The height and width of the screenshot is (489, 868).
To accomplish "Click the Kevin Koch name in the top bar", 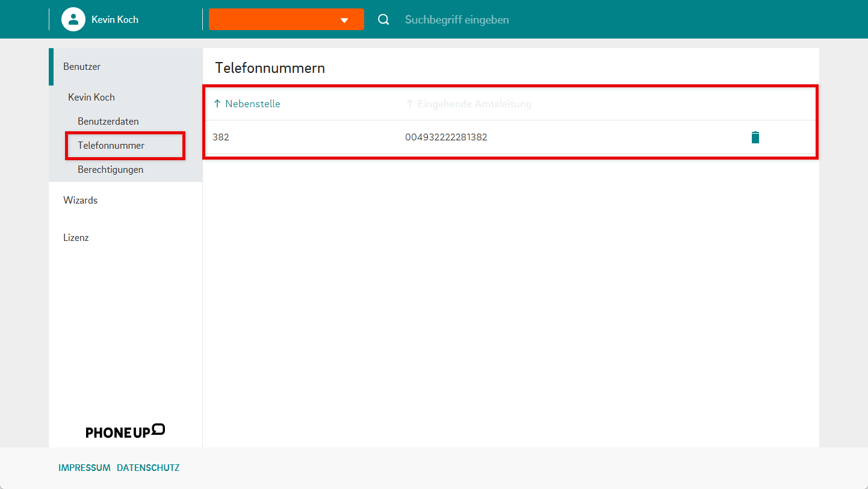I will [x=115, y=20].
